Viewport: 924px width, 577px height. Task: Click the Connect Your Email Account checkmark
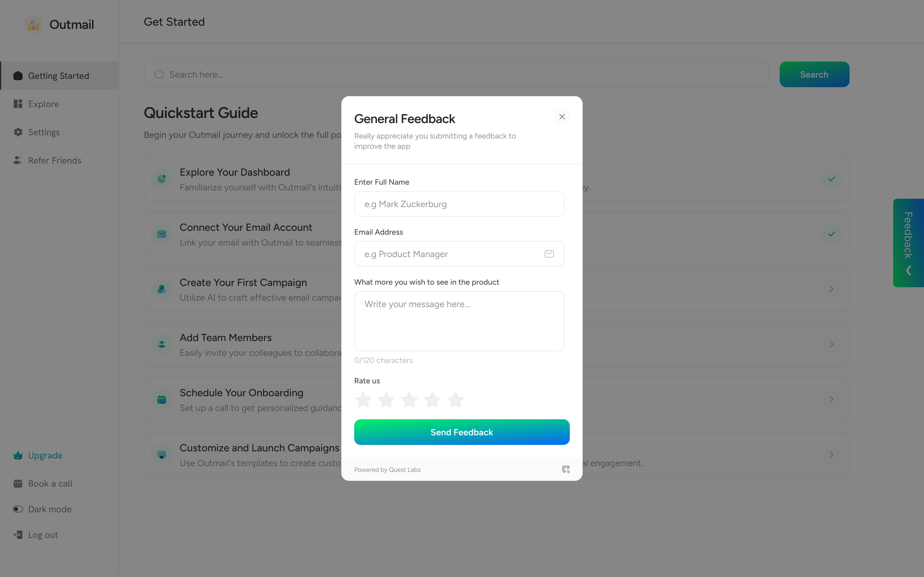coord(831,234)
